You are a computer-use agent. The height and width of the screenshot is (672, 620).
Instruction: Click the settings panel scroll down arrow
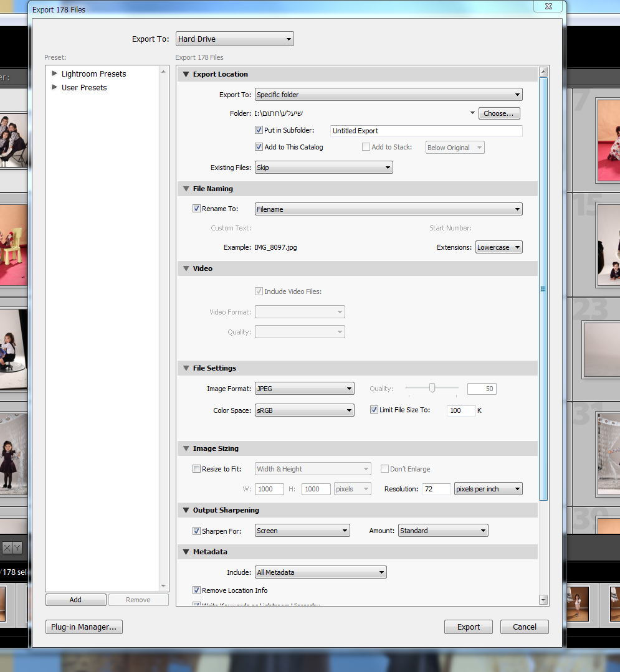click(543, 600)
